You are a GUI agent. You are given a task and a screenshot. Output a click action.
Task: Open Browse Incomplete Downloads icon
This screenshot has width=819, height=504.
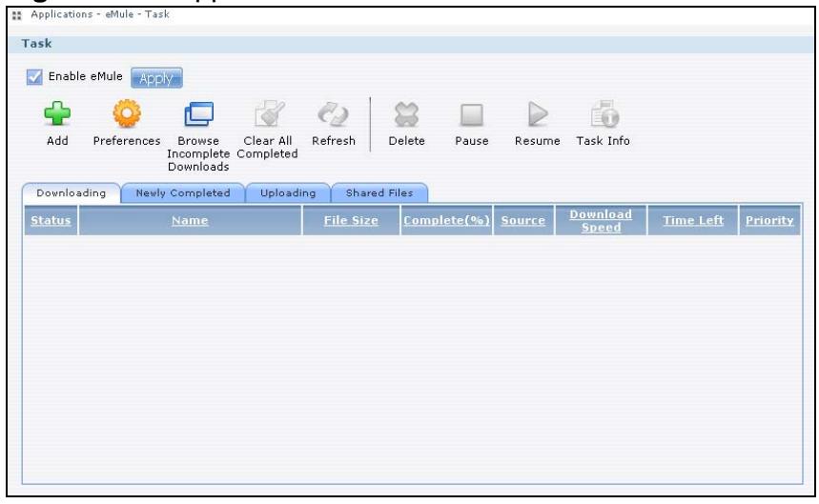click(x=199, y=113)
